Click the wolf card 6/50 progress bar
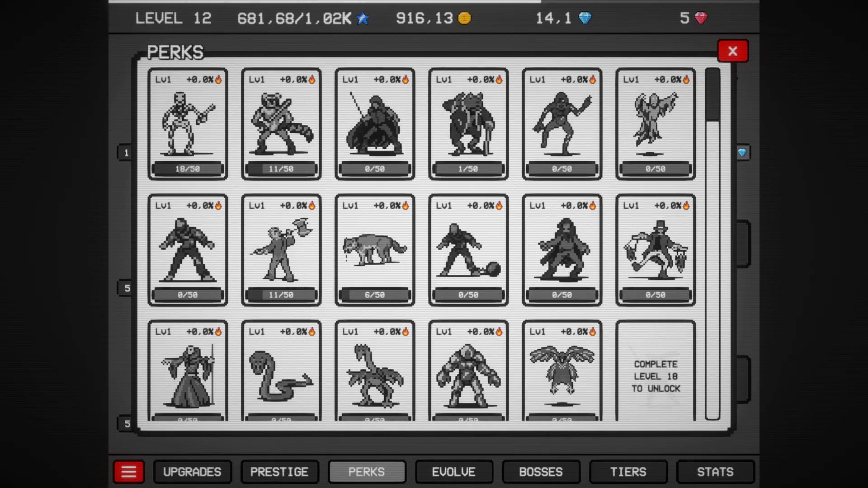Screen dimensions: 868x488 [375, 295]
